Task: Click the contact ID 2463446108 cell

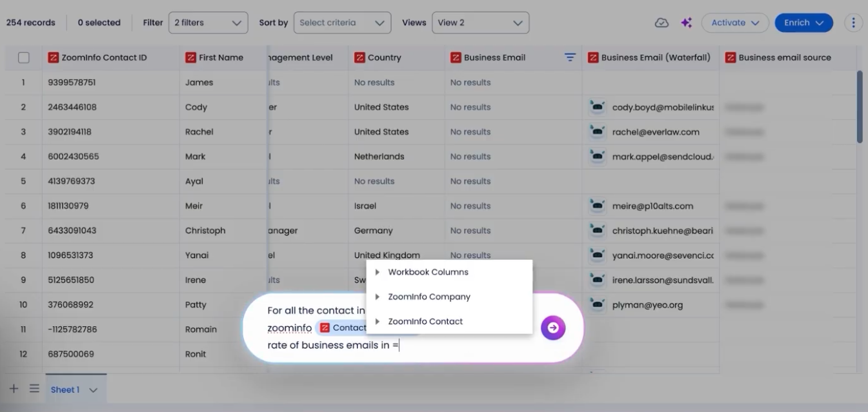Action: (110, 107)
